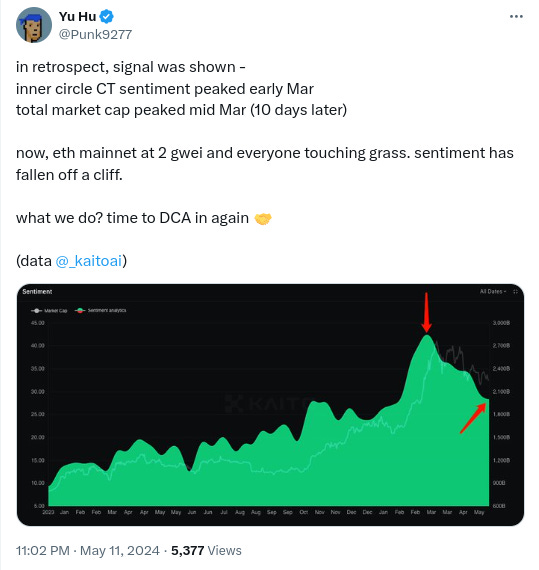The height and width of the screenshot is (570, 539).
Task: Click the 5,377 Views count
Action: [206, 551]
